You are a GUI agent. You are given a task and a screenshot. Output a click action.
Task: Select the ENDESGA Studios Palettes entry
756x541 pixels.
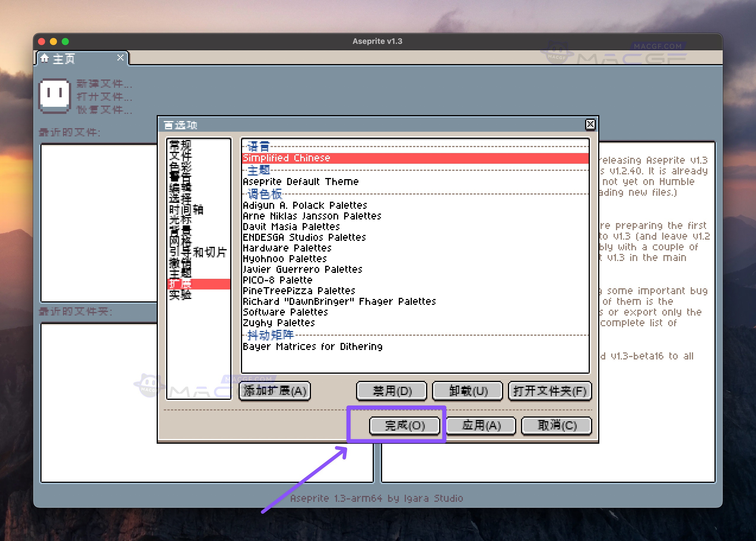[x=304, y=237]
